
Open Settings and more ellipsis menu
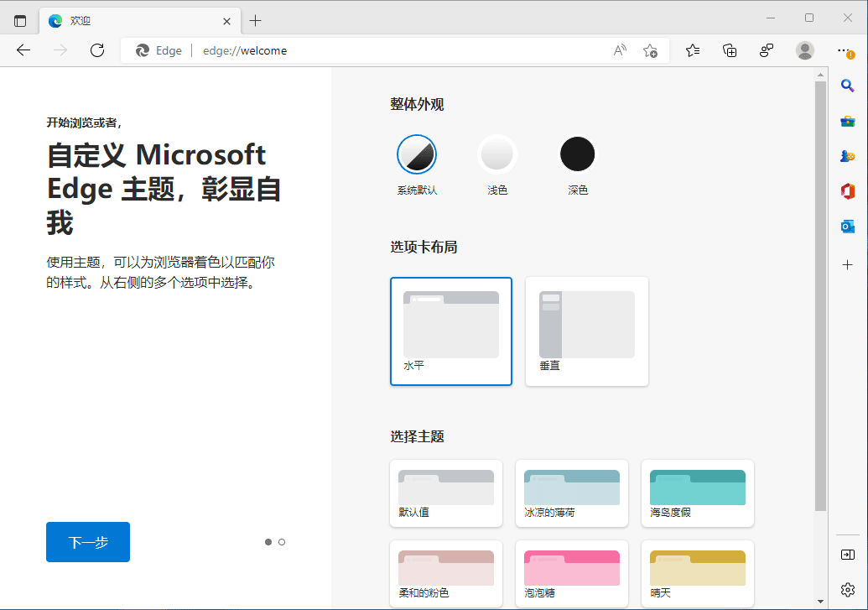coord(845,50)
